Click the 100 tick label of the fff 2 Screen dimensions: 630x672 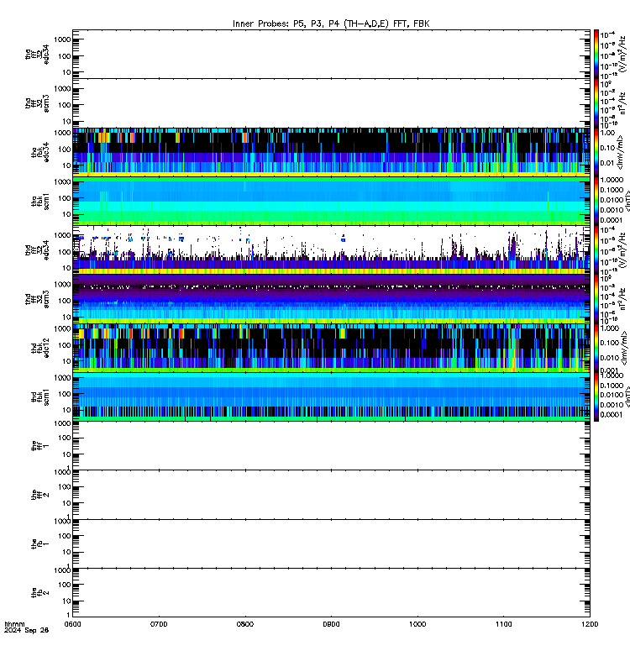point(65,487)
